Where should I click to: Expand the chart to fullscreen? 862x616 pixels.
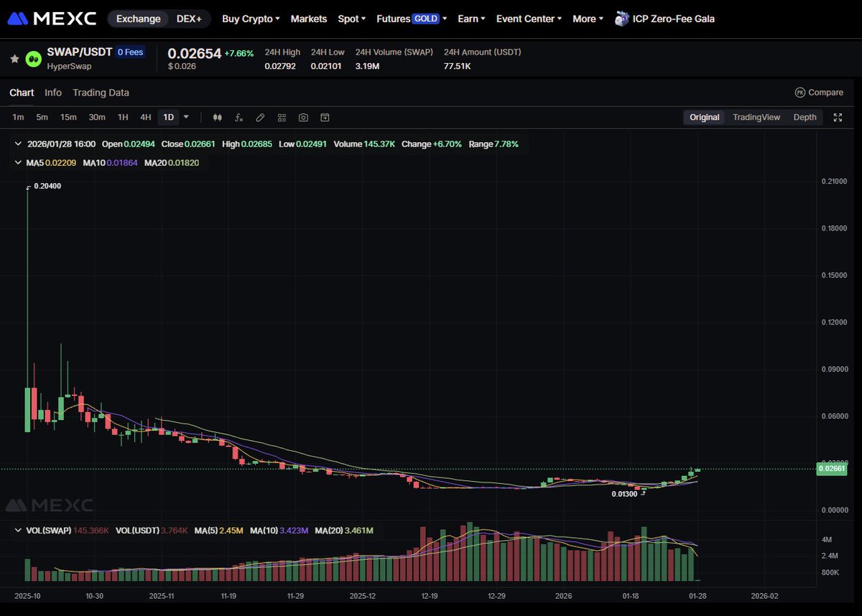point(838,117)
